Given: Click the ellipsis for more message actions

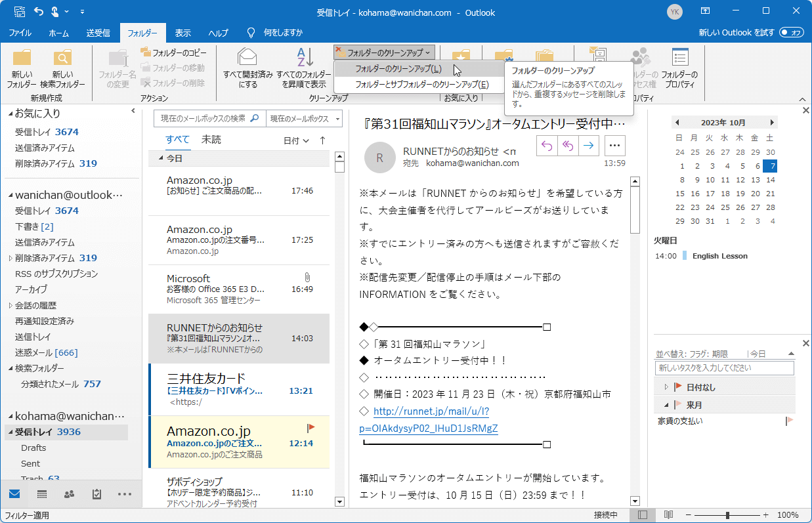Looking at the screenshot, I should coord(614,145).
